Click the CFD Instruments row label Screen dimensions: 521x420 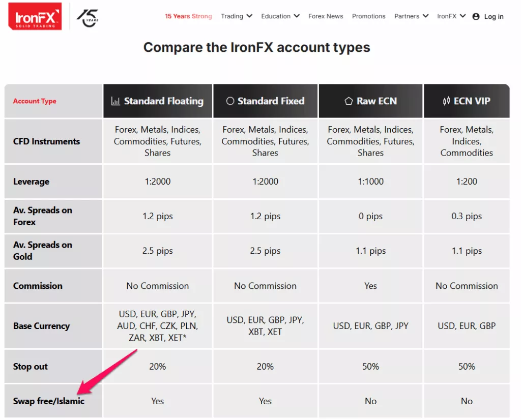[46, 141]
